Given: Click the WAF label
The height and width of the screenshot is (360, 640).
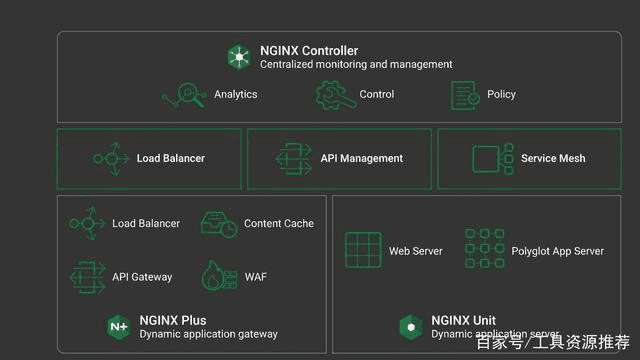Looking at the screenshot, I should click(x=256, y=277).
